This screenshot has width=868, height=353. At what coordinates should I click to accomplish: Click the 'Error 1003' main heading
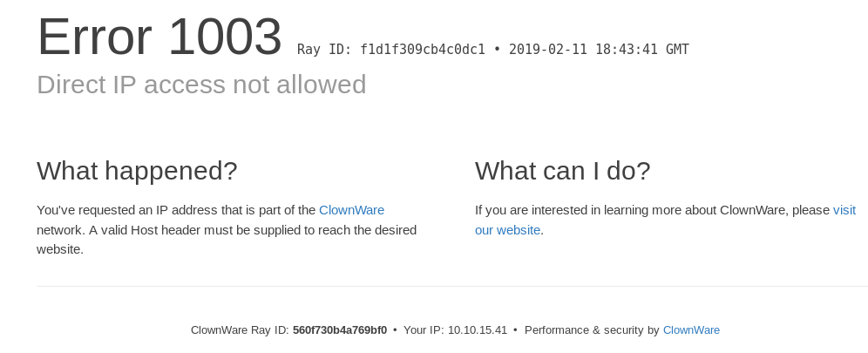(x=159, y=37)
